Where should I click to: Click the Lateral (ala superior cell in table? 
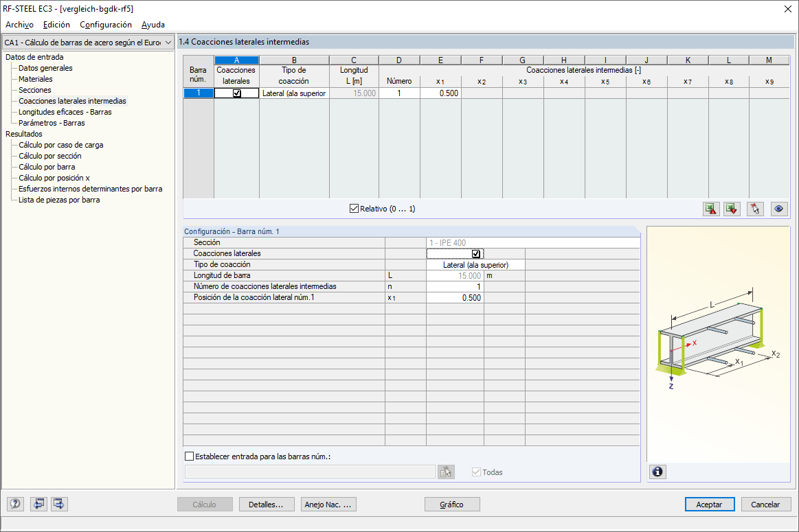click(294, 93)
